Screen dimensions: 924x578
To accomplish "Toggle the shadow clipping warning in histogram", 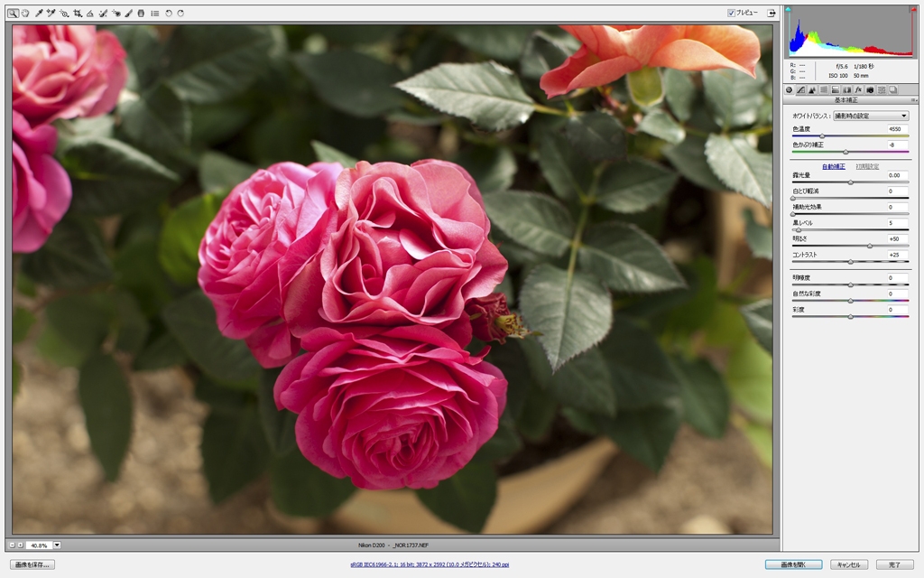I will (789, 10).
